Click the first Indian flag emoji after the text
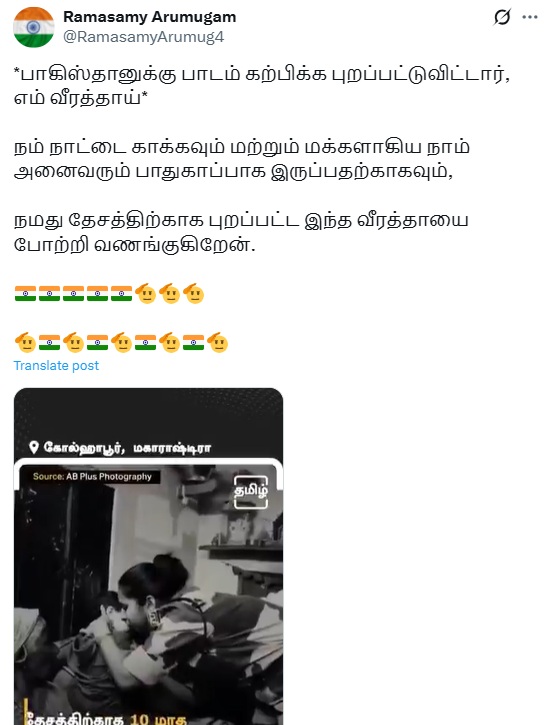 [x=25, y=294]
